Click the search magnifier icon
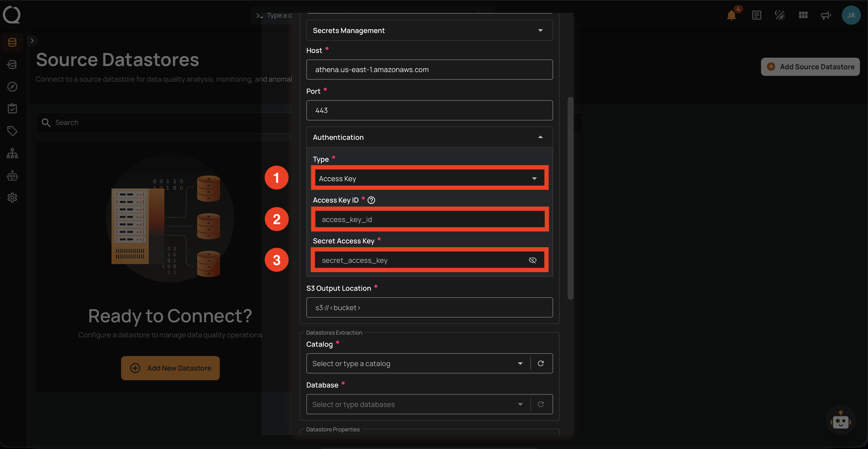Viewport: 868px width, 449px height. click(x=46, y=122)
